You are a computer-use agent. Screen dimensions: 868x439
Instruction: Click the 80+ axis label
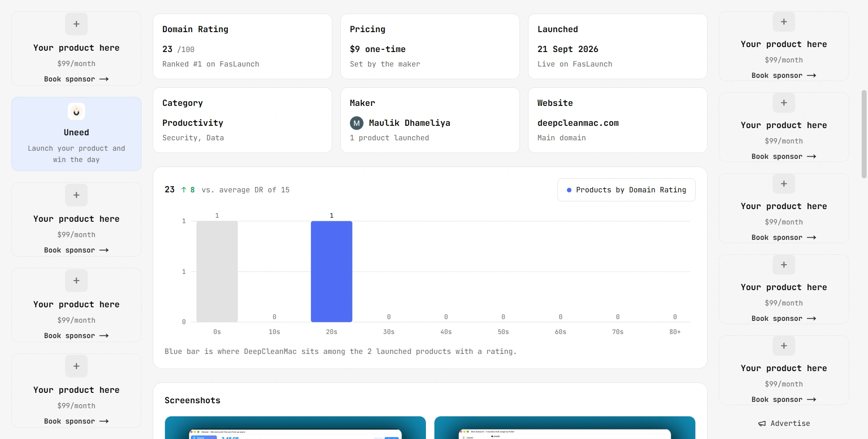click(675, 332)
